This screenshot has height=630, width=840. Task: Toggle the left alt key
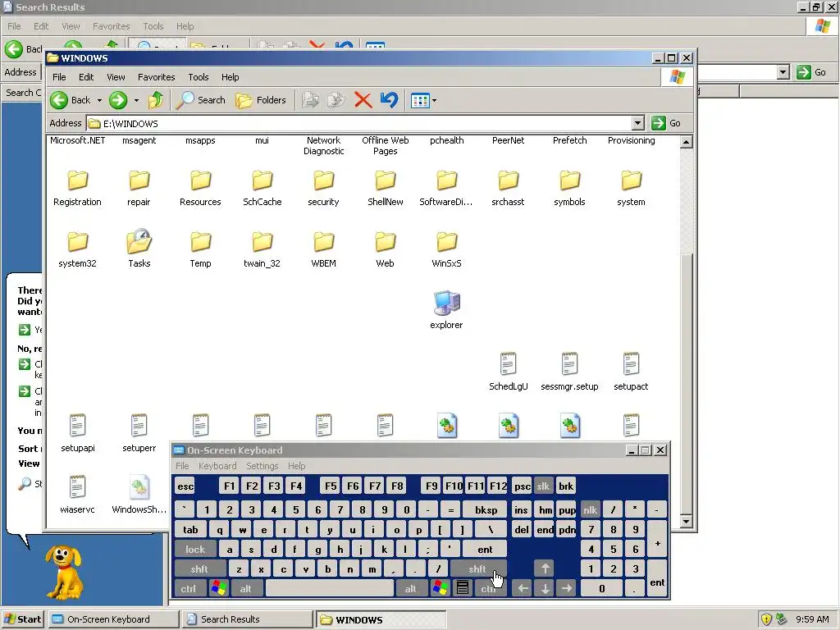pos(245,589)
